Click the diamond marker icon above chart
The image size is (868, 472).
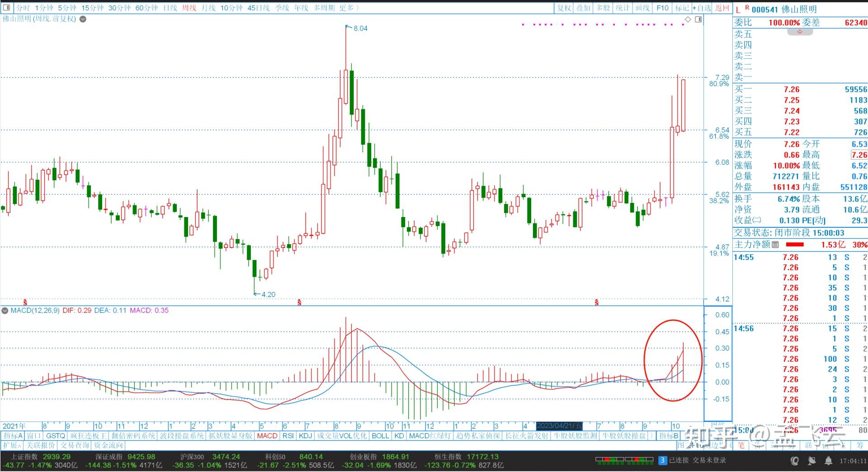688,19
